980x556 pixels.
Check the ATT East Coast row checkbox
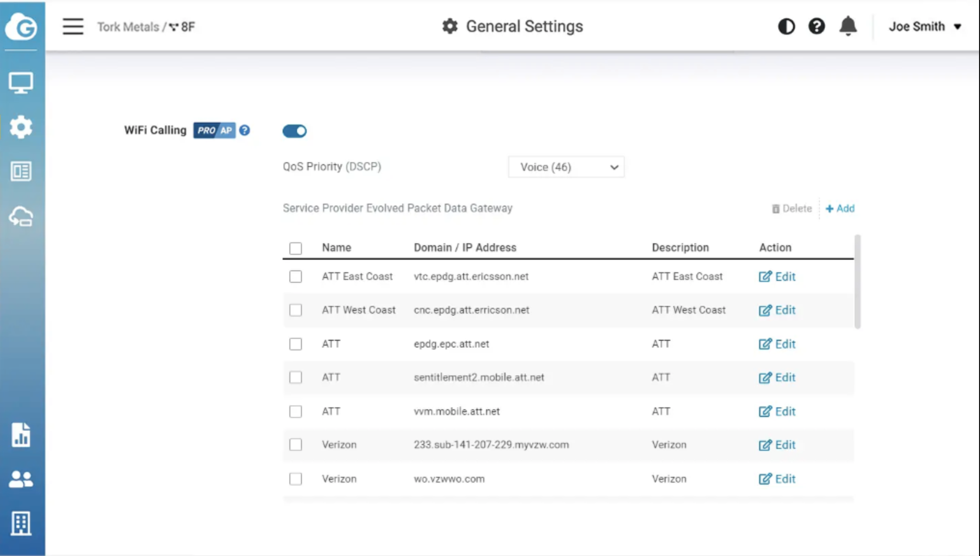[296, 277]
